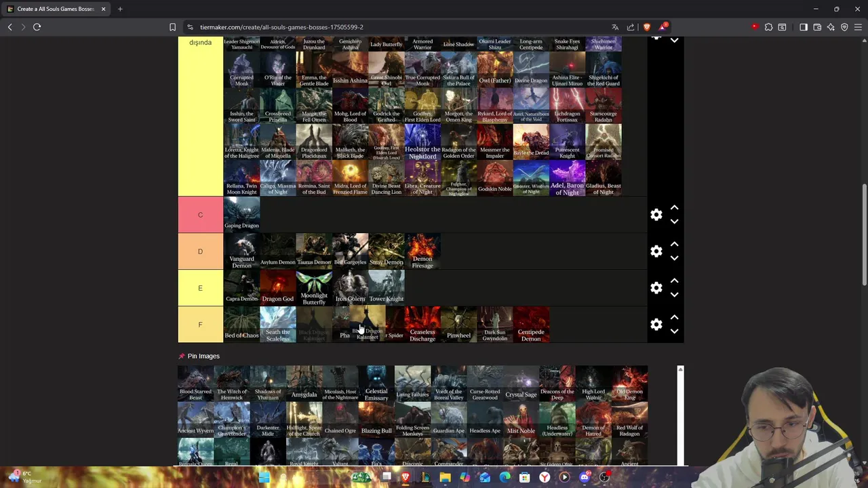Select the Dark Sun Gwyndolin image

tap(494, 325)
